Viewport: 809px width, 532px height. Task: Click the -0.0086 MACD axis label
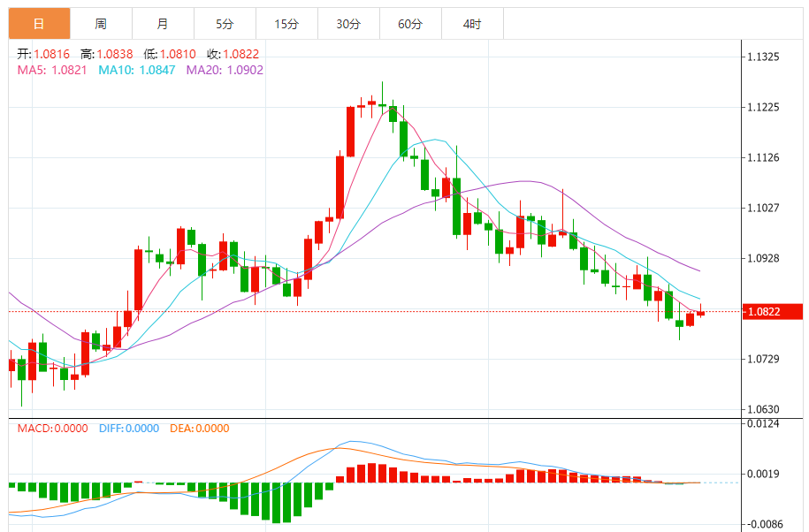click(x=765, y=524)
